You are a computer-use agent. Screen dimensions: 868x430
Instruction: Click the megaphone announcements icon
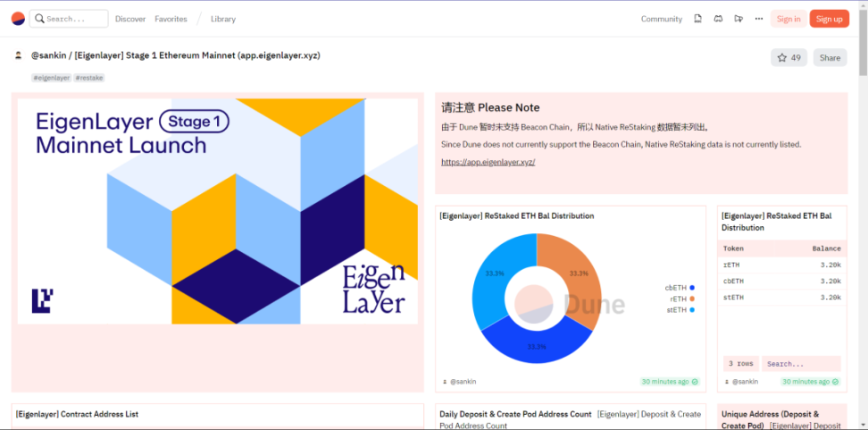pos(739,19)
